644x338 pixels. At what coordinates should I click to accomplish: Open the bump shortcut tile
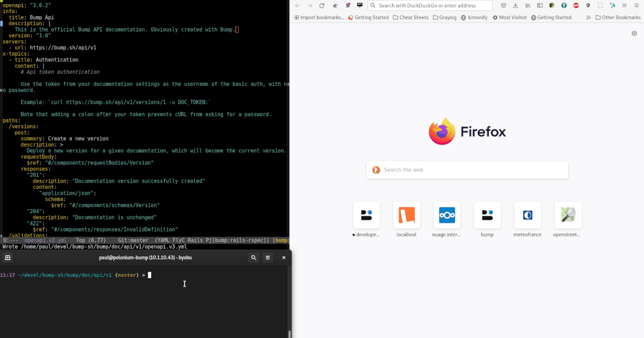487,216
